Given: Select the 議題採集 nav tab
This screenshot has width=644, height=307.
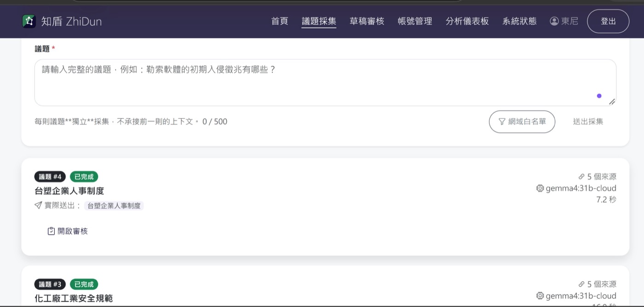Looking at the screenshot, I should pyautogui.click(x=319, y=21).
